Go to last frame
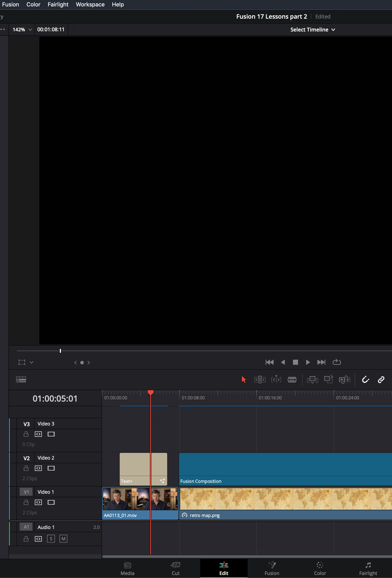Screen dimensions: 392x578 (321, 362)
